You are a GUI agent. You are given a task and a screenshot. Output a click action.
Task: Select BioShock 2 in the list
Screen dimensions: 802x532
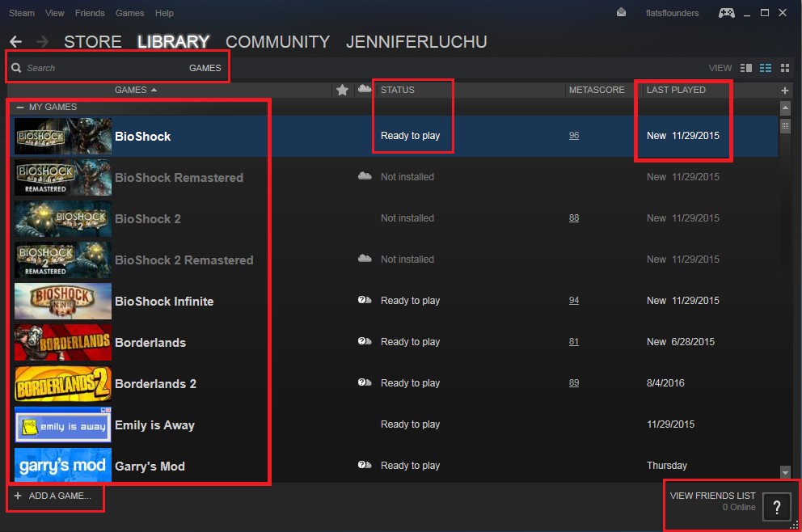click(394, 218)
